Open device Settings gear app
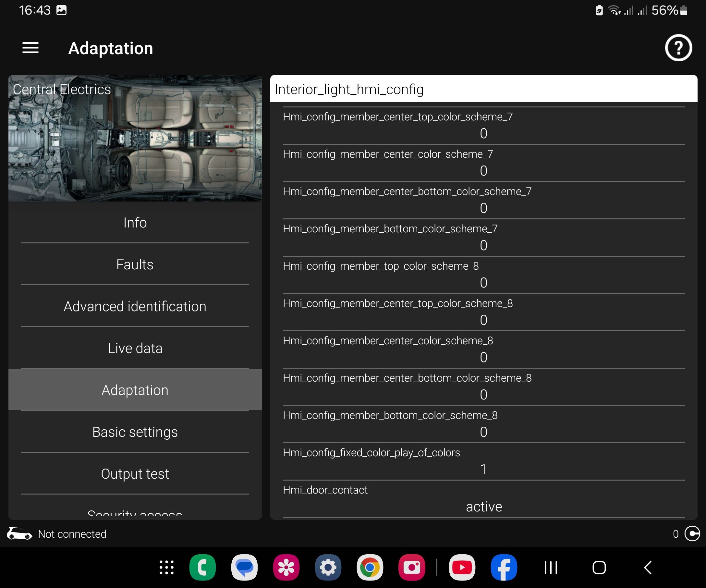The image size is (706, 588). click(328, 568)
